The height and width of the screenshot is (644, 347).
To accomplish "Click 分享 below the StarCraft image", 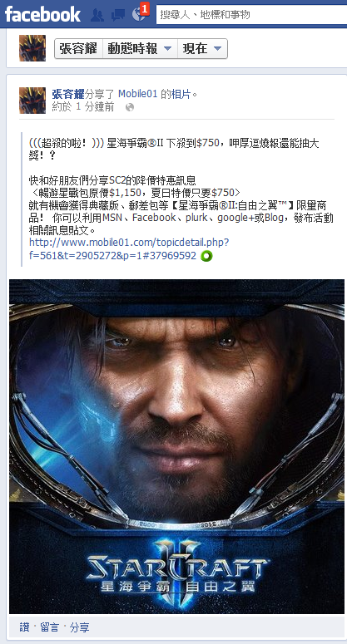I will pyautogui.click(x=79, y=627).
